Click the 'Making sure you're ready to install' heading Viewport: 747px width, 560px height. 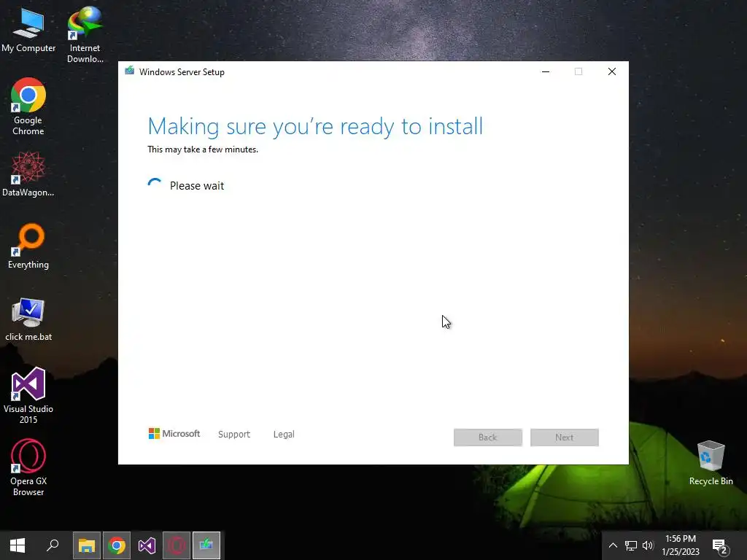[x=315, y=127]
